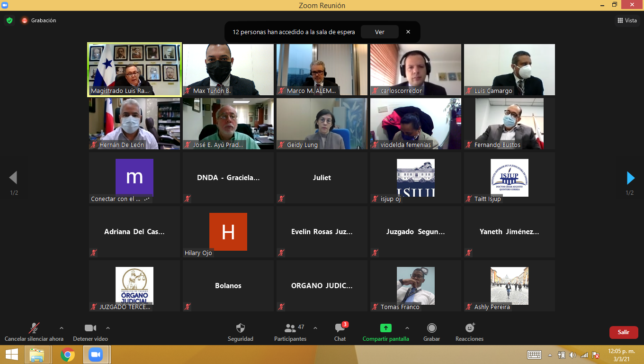Click muted mic icon on Tomas Franco

pyautogui.click(x=376, y=307)
